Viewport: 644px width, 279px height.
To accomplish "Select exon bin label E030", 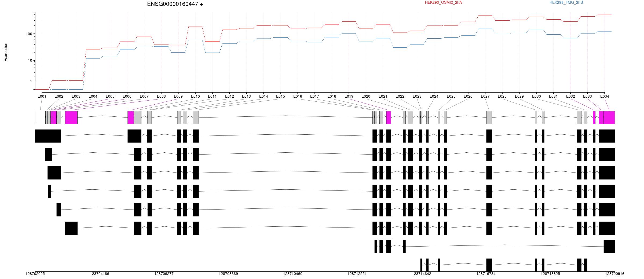I will [x=536, y=96].
